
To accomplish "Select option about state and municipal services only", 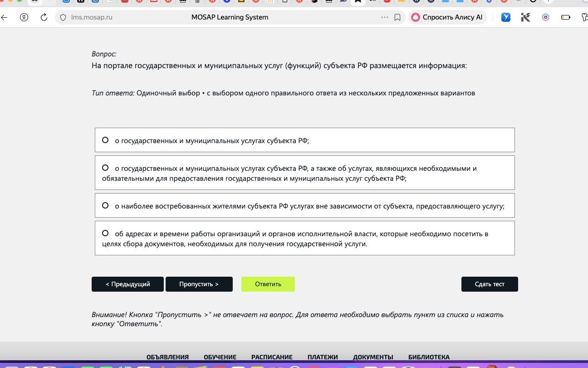I will tap(305, 140).
